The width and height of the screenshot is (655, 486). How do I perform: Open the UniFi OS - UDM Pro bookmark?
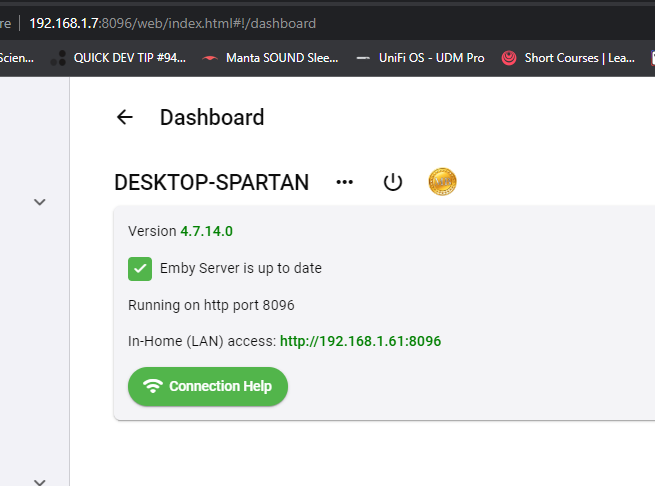point(420,58)
